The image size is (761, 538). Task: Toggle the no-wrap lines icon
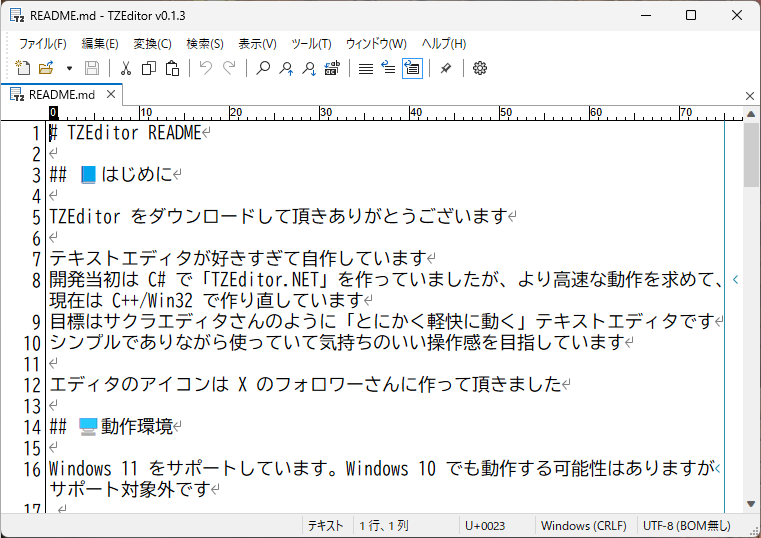pyautogui.click(x=366, y=68)
